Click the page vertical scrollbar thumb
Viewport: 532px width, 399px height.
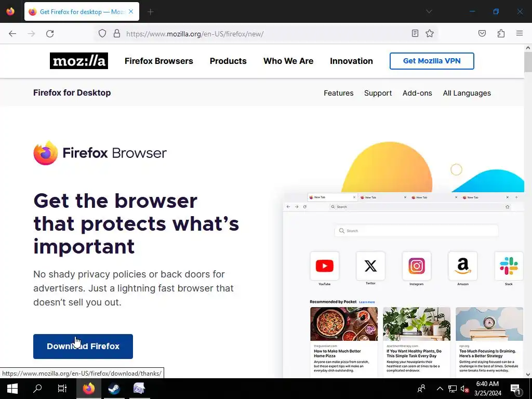(528, 62)
